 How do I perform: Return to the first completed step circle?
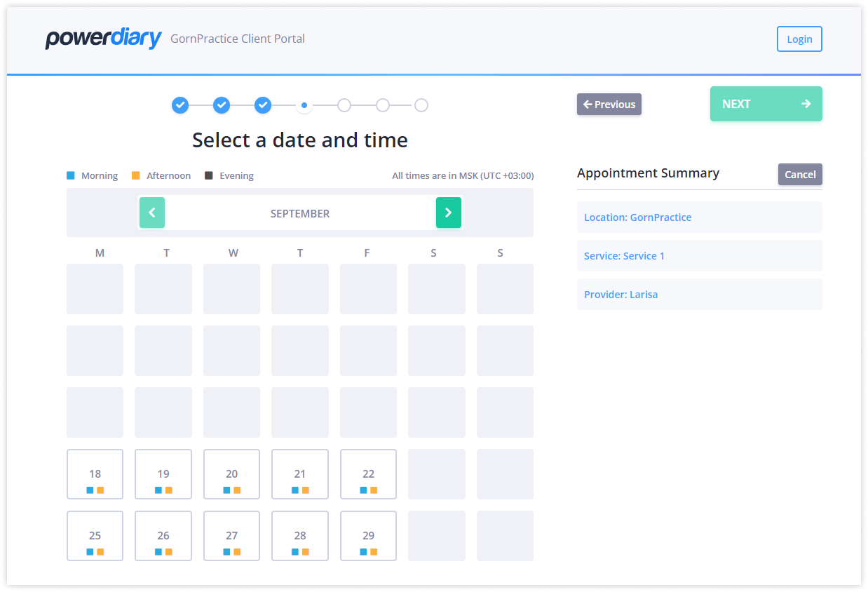click(180, 105)
